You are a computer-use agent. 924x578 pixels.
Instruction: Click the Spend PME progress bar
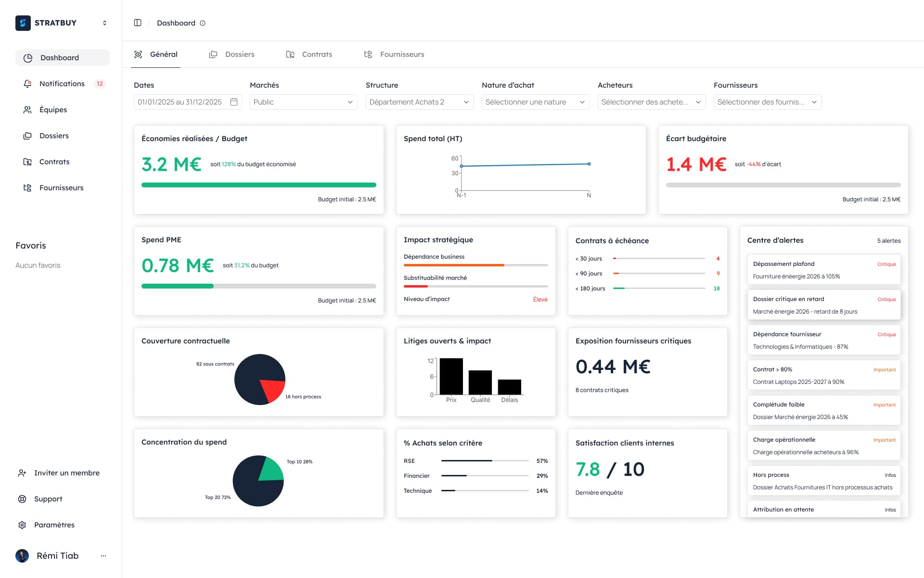click(258, 286)
